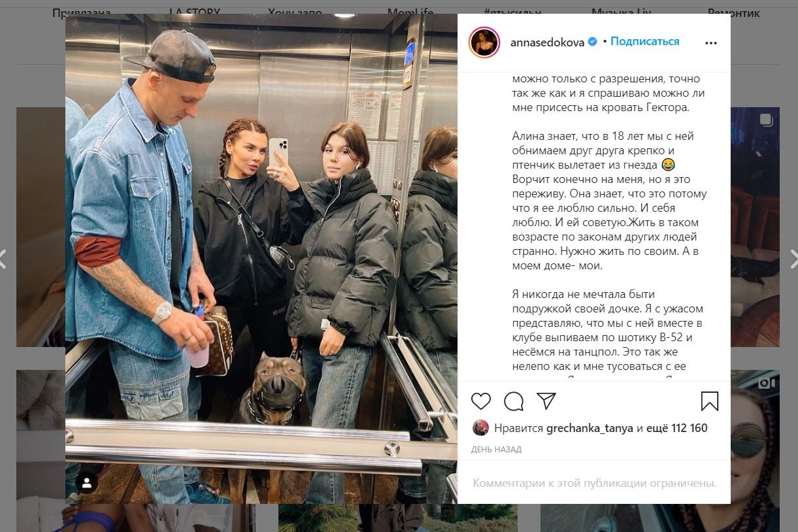
Task: Save the post with the bookmark icon
Action: (x=710, y=401)
